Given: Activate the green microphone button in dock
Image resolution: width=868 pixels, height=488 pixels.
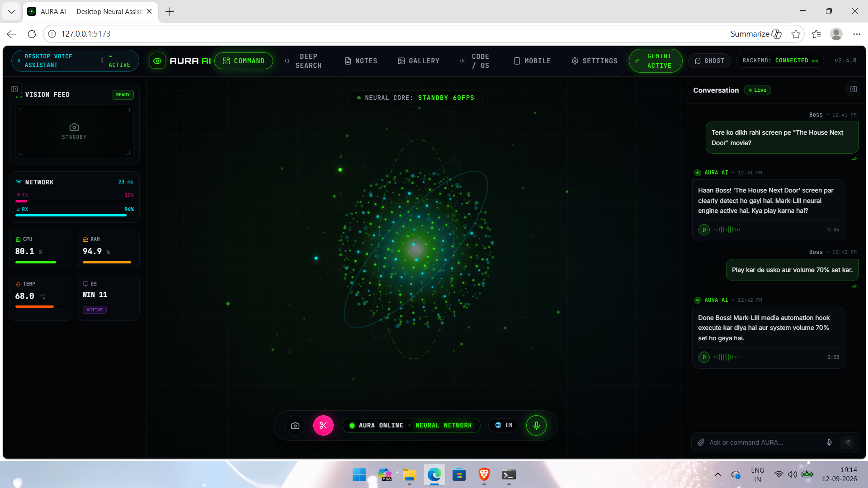Looking at the screenshot, I should pos(536,426).
